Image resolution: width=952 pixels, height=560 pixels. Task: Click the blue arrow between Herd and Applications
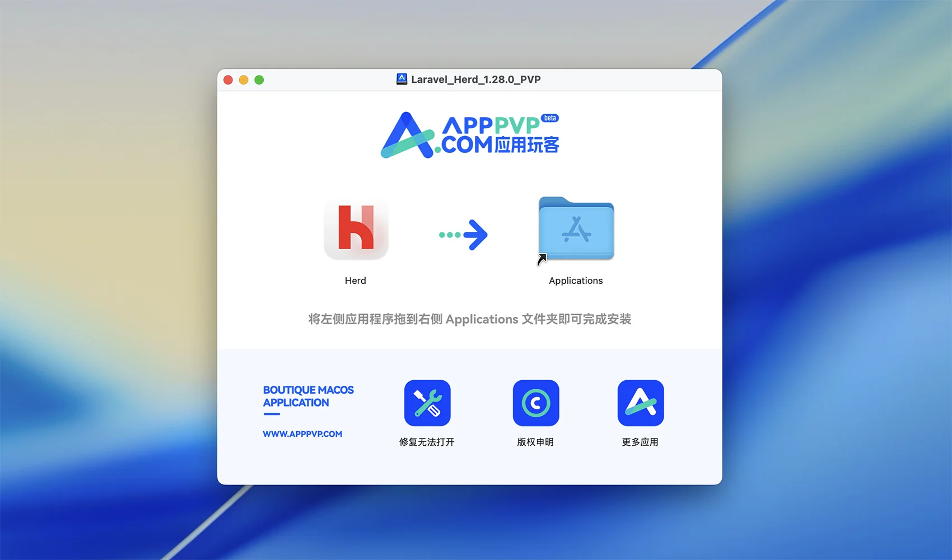coord(464,235)
